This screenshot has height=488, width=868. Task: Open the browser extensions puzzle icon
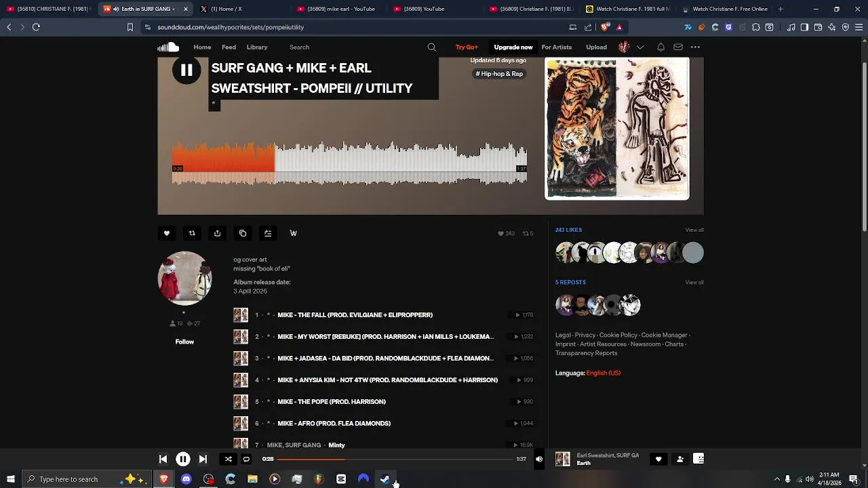755,27
